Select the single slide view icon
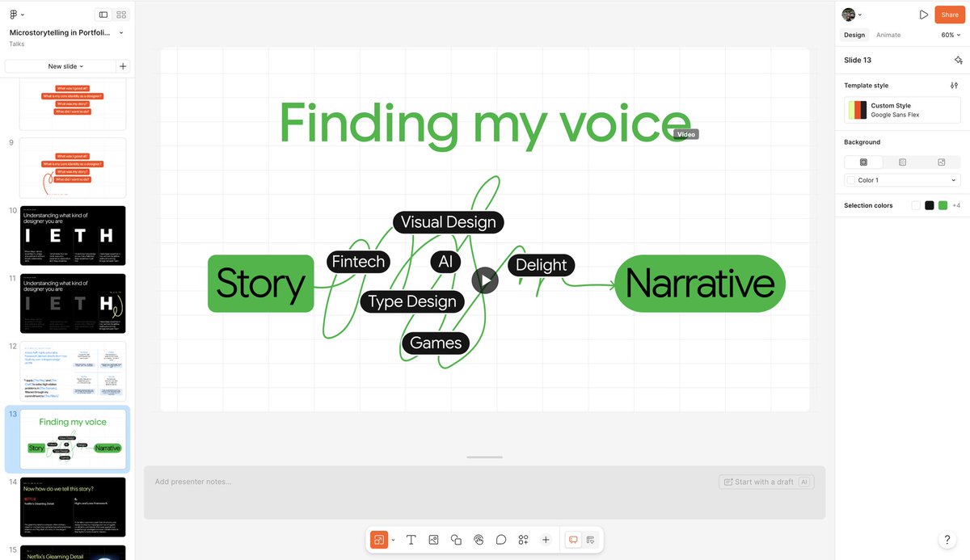 103,15
